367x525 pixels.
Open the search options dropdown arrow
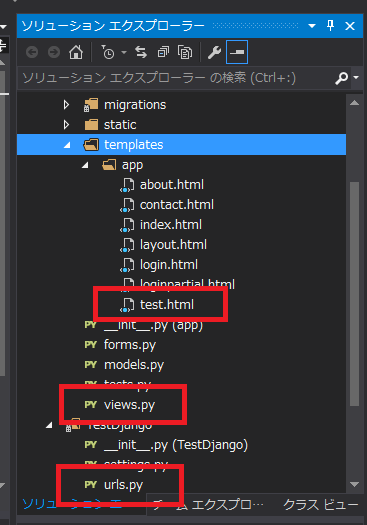(356, 78)
